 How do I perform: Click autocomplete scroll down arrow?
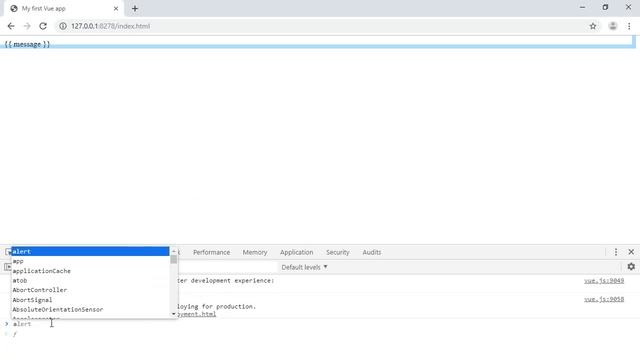click(x=174, y=314)
